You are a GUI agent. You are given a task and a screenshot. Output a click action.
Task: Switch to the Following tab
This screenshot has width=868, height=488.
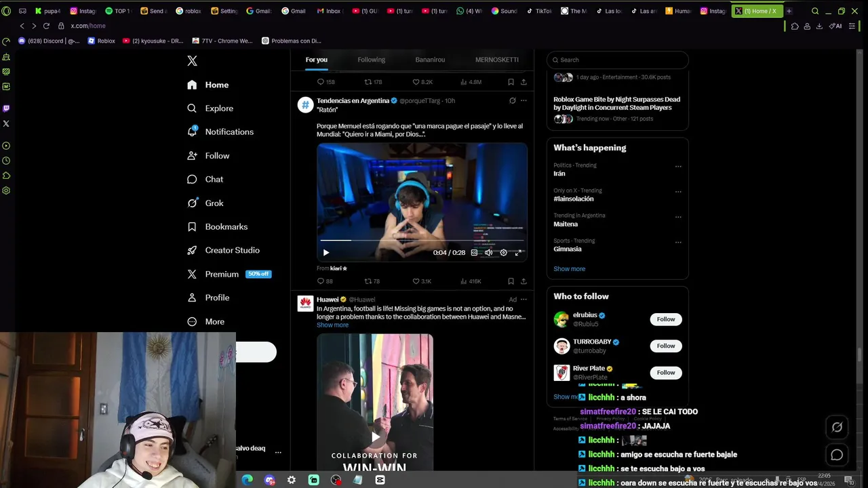point(371,60)
